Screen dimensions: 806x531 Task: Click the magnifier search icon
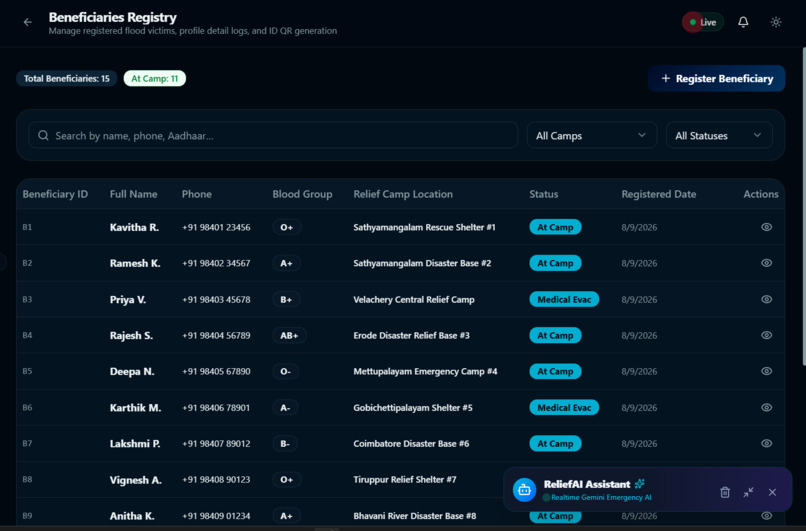tap(43, 135)
